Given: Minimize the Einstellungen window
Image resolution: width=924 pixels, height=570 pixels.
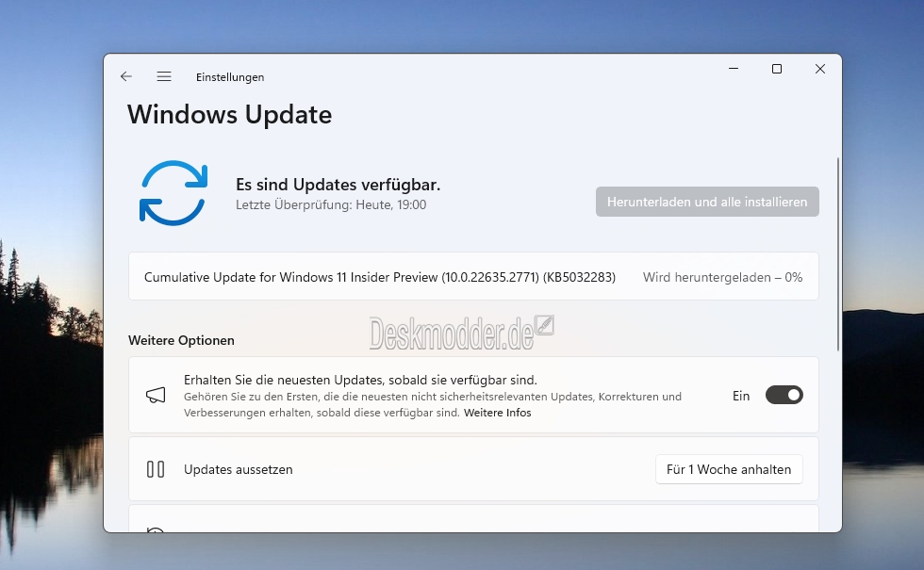Looking at the screenshot, I should coord(734,69).
